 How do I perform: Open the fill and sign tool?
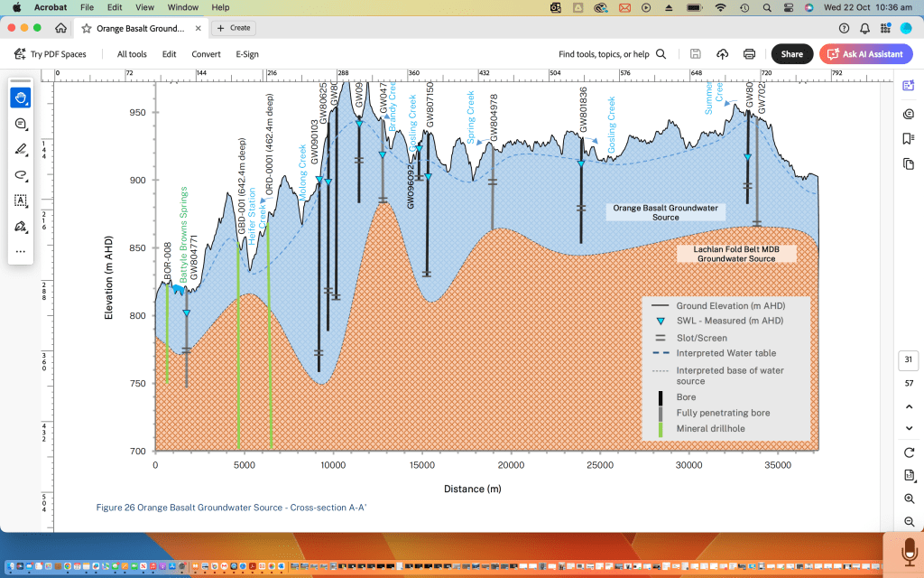tap(21, 226)
